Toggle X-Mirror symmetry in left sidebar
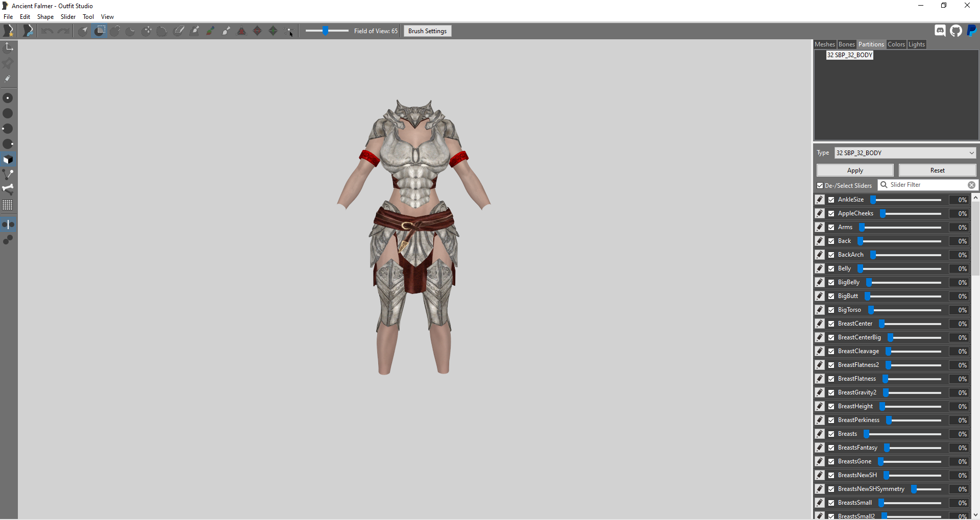 click(8, 225)
